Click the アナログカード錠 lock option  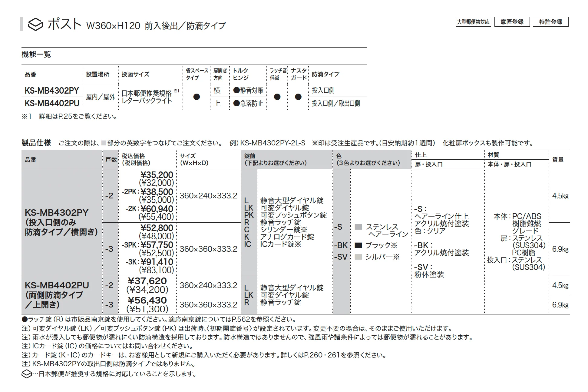tap(287, 237)
